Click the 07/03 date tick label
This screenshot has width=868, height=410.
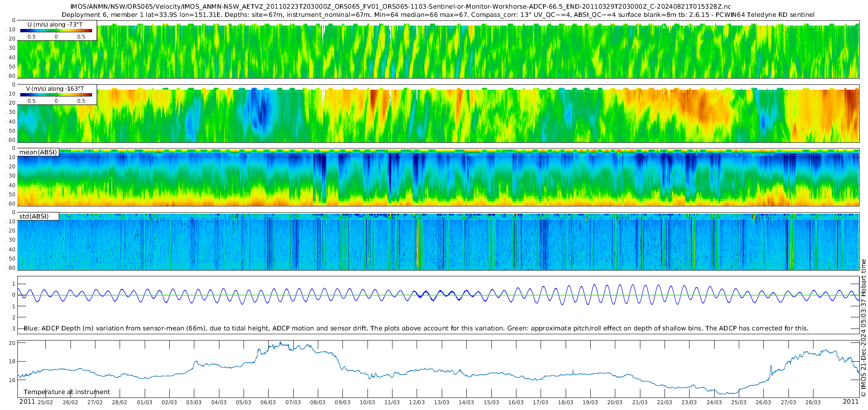point(293,402)
